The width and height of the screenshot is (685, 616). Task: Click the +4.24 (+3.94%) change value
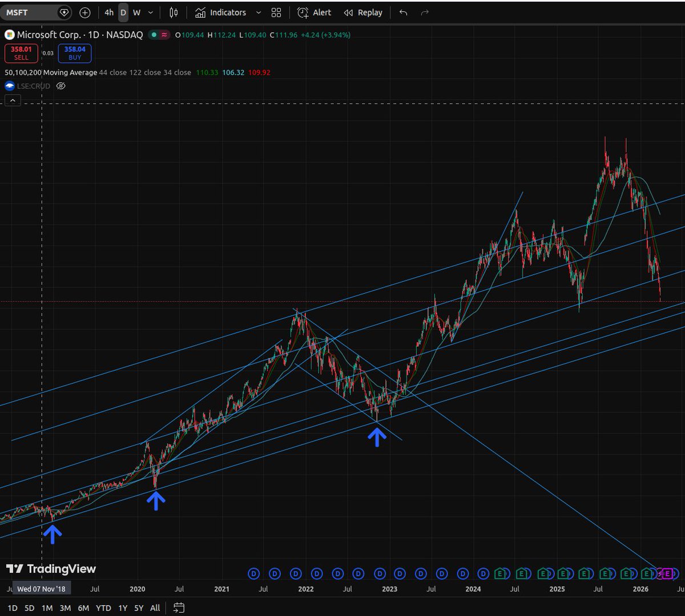click(325, 35)
